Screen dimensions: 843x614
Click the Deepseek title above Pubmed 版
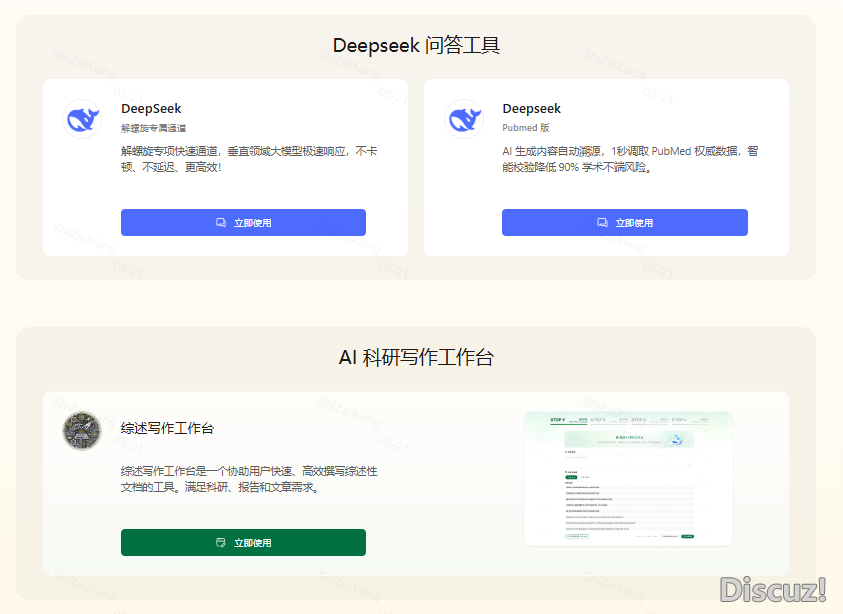point(531,109)
